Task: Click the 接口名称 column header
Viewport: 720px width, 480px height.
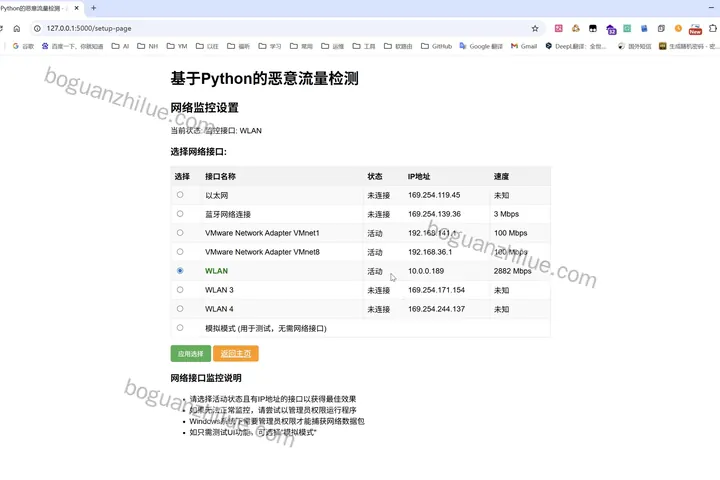Action: click(x=220, y=176)
